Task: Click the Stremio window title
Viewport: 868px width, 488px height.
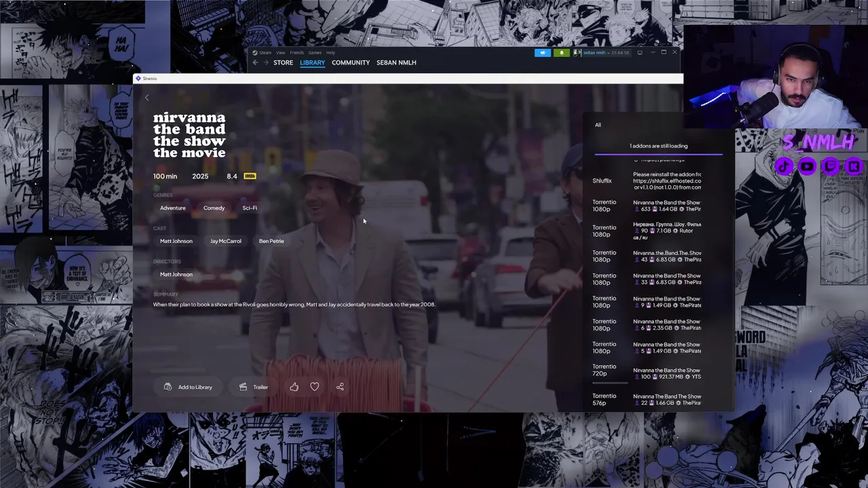Action: (x=150, y=79)
